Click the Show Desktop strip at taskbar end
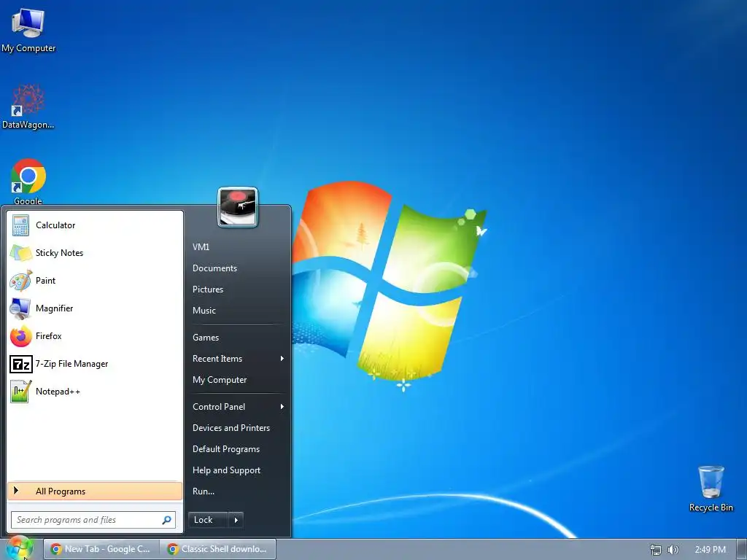Screen dimensions: 747x560 coord(741,550)
